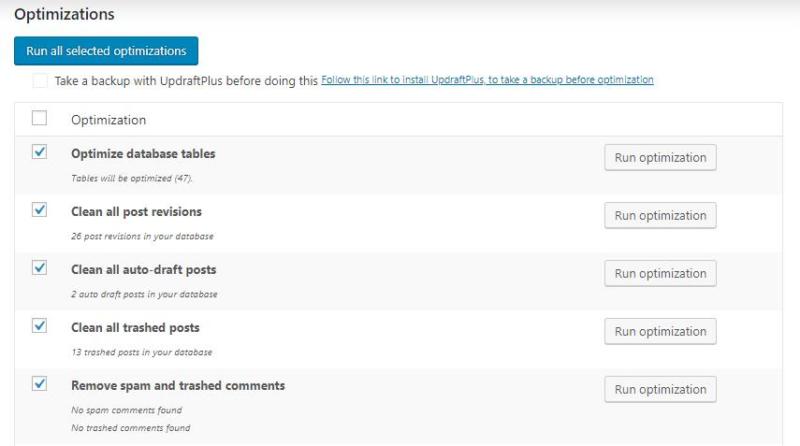Run optimization for trashed posts
The height and width of the screenshot is (446, 800).
660,332
